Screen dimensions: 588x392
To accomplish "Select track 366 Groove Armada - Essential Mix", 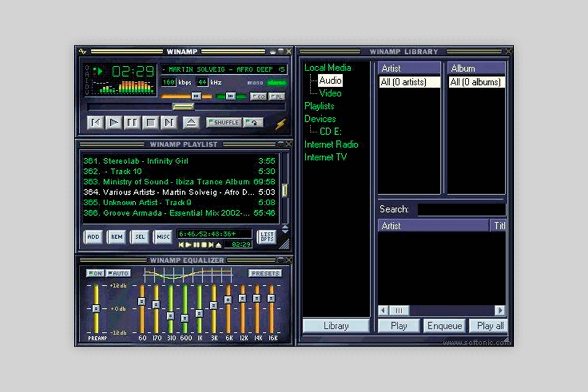I will tap(179, 213).
